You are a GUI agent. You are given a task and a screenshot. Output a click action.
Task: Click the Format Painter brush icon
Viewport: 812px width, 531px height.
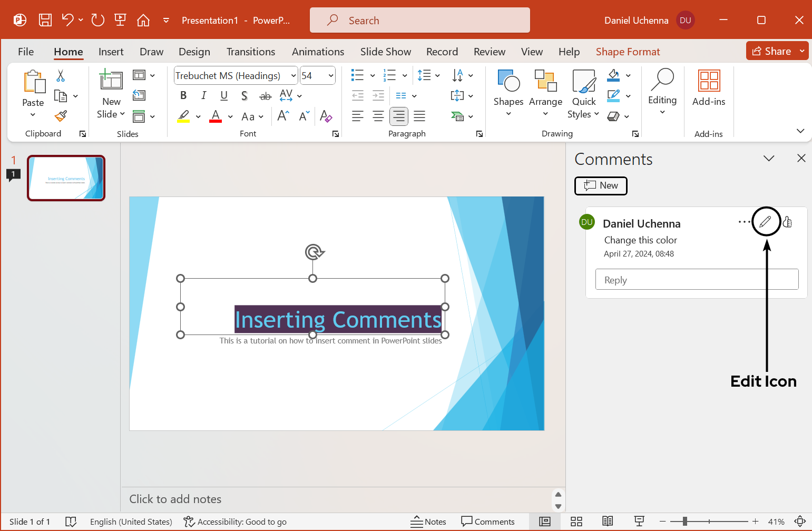61,116
